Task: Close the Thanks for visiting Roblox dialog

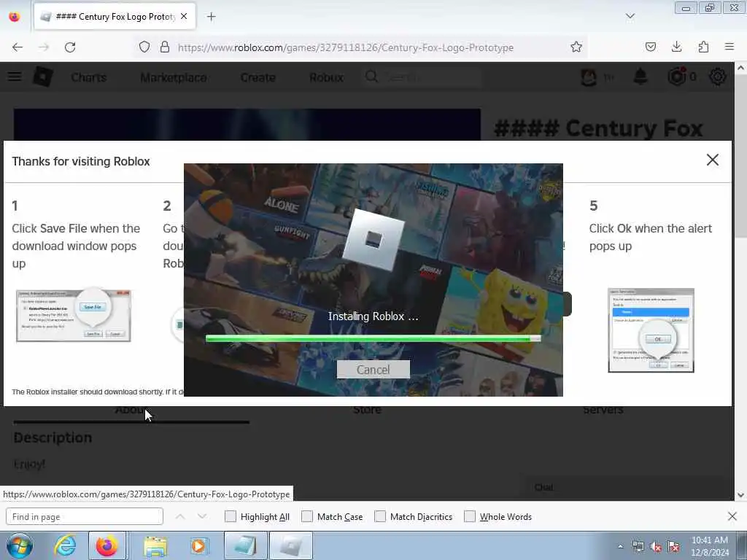Action: (x=712, y=160)
